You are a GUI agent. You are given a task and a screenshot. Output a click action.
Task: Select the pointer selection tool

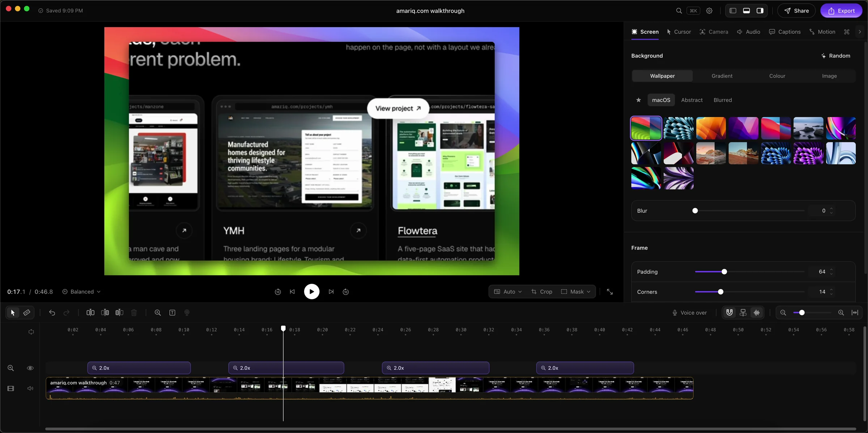tap(13, 313)
